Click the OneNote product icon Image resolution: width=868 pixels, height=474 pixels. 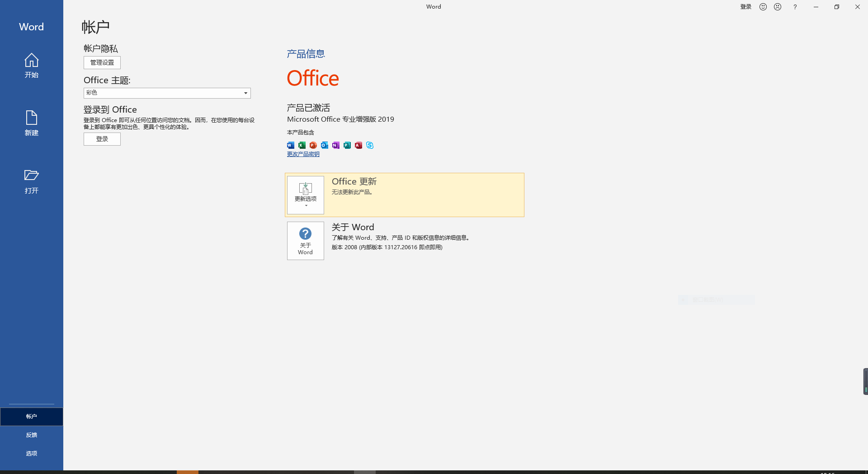pyautogui.click(x=336, y=145)
